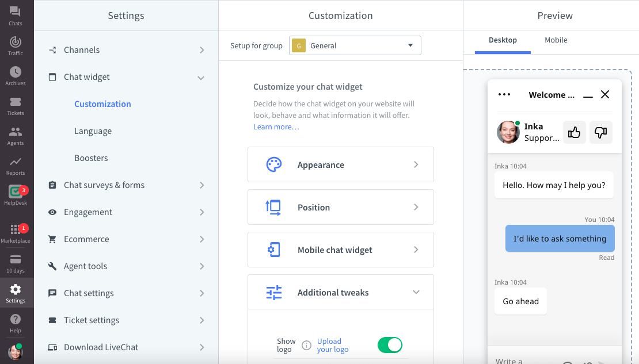The height and width of the screenshot is (364, 639).
Task: Expand the Ecommerce section
Action: pyautogui.click(x=126, y=239)
